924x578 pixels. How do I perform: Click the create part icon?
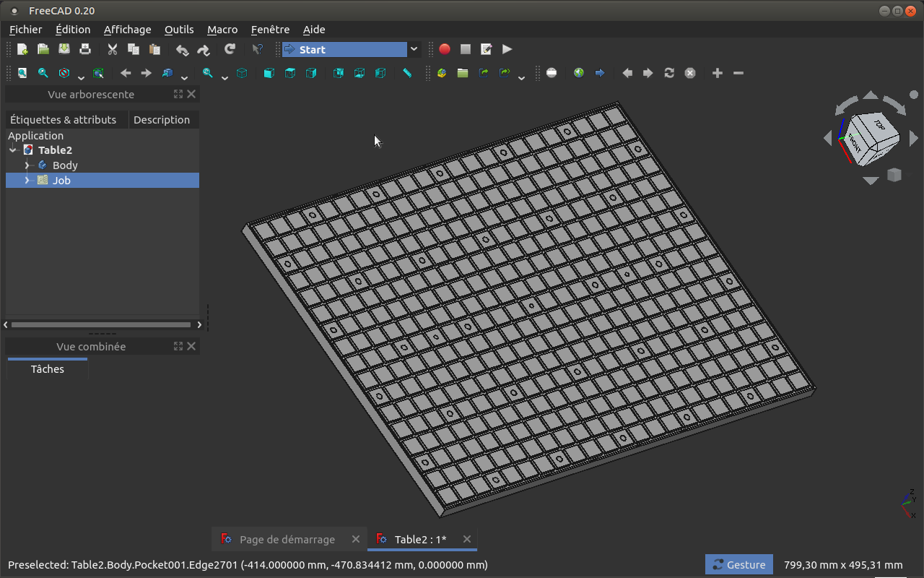point(442,73)
